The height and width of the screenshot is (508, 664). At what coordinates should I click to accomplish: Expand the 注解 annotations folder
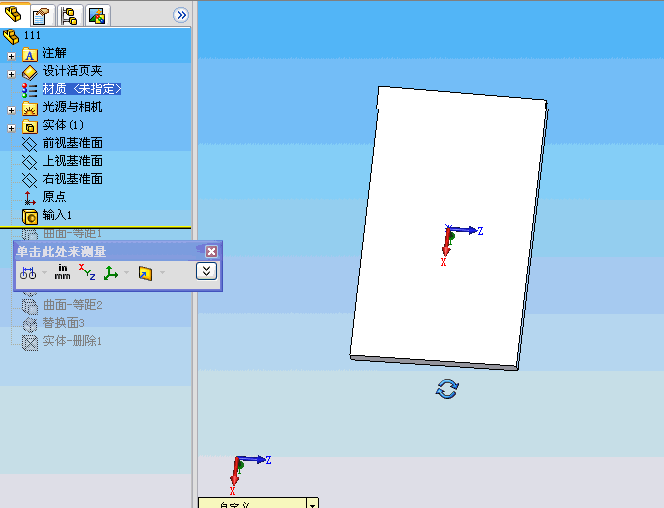pyautogui.click(x=11, y=56)
